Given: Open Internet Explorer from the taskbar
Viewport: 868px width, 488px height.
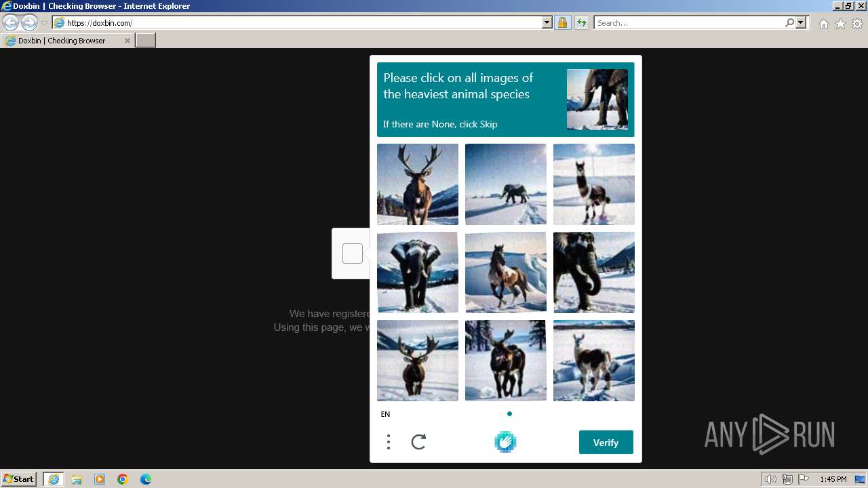Looking at the screenshot, I should pos(54,479).
